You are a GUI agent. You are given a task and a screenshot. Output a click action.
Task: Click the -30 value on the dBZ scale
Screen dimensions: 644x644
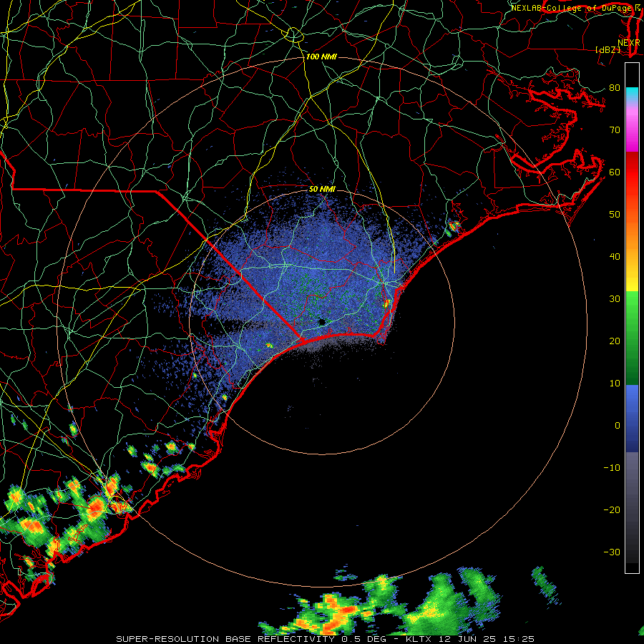[x=612, y=552]
